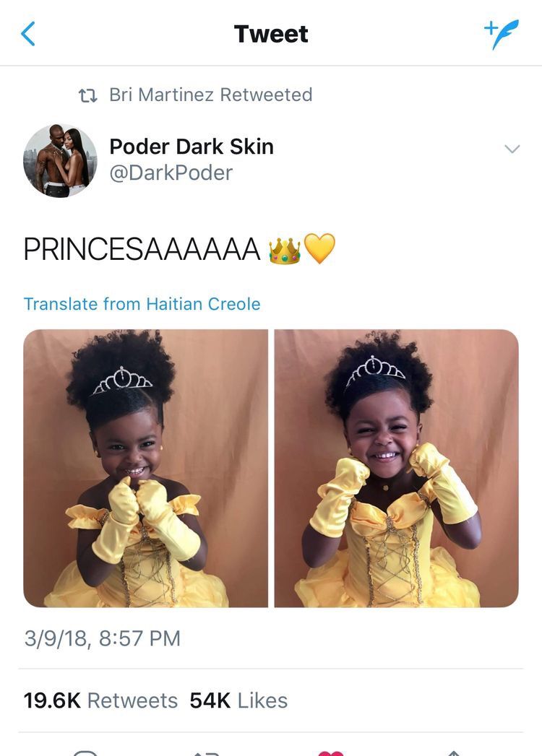Tap the reply speech bubble icon

pyautogui.click(x=86, y=752)
